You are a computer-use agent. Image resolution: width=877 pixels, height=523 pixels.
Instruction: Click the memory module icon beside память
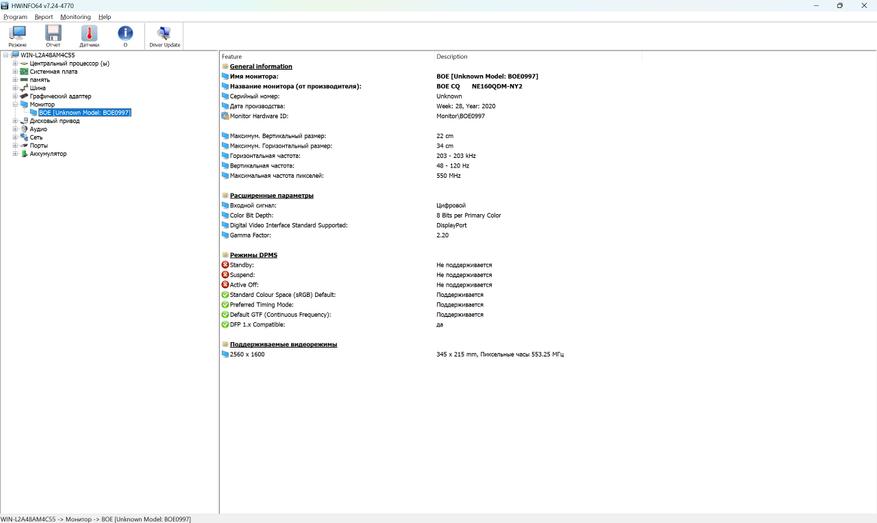click(x=24, y=80)
